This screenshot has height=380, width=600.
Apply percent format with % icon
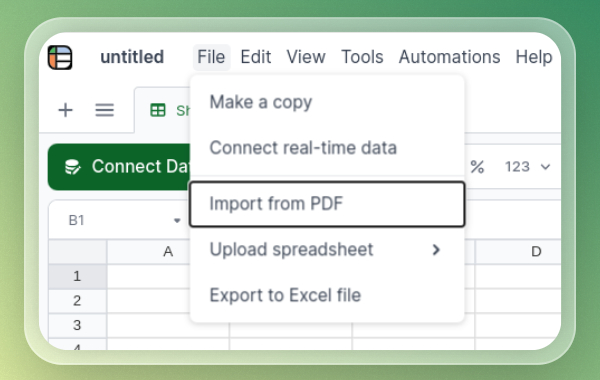coord(477,167)
